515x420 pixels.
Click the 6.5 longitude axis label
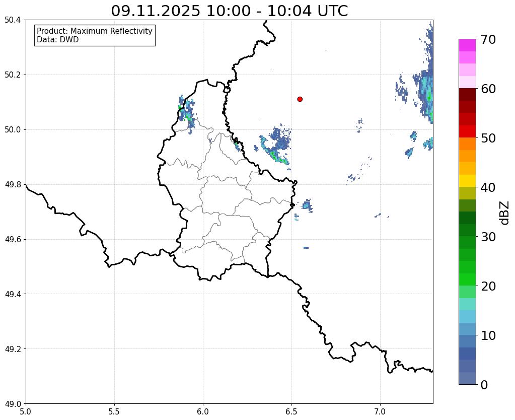[291, 411]
